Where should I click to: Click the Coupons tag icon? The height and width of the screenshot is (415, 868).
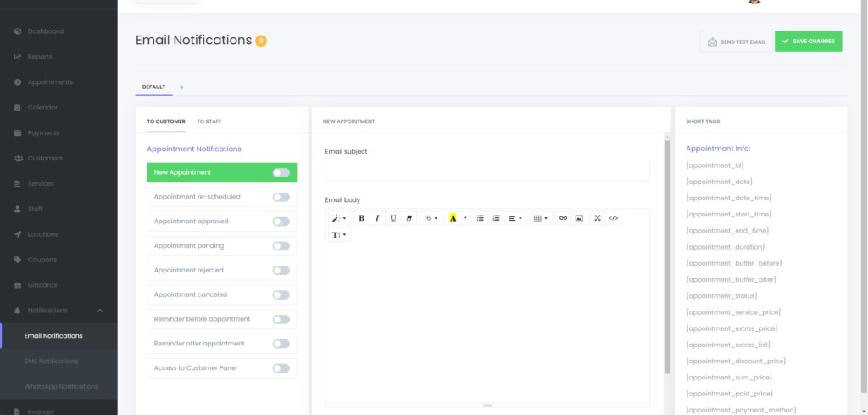pyautogui.click(x=18, y=260)
